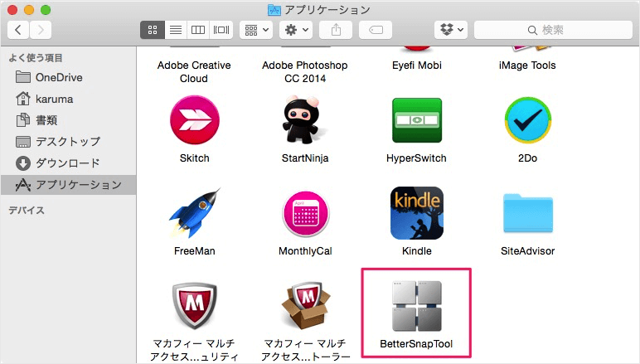The height and width of the screenshot is (364, 640).
Task: Open the Dropbox toolbar menu
Action: [x=451, y=30]
